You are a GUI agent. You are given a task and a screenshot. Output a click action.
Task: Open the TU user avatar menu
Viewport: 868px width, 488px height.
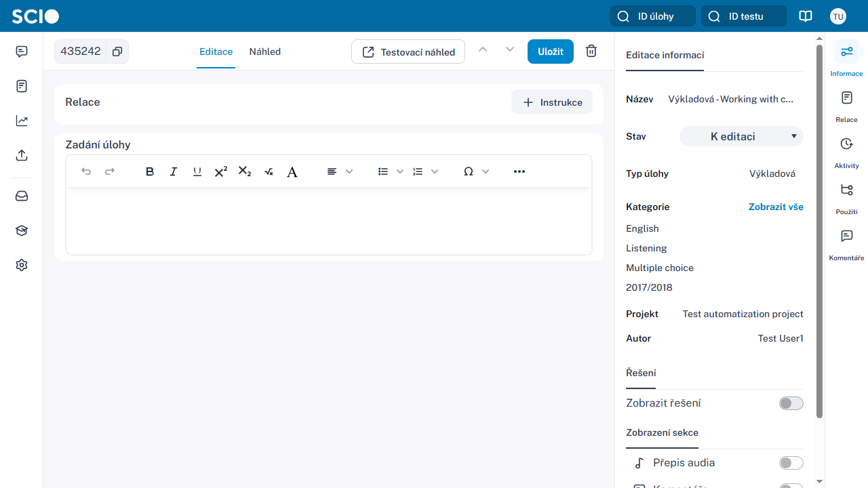pos(838,16)
